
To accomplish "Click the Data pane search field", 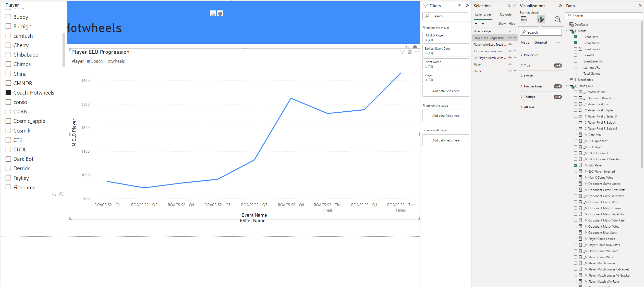I will pos(604,16).
